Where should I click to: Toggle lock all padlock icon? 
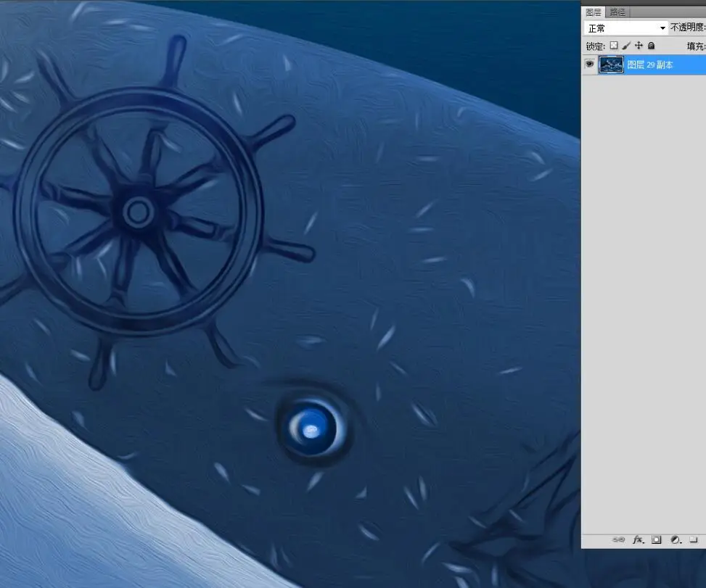click(x=651, y=46)
